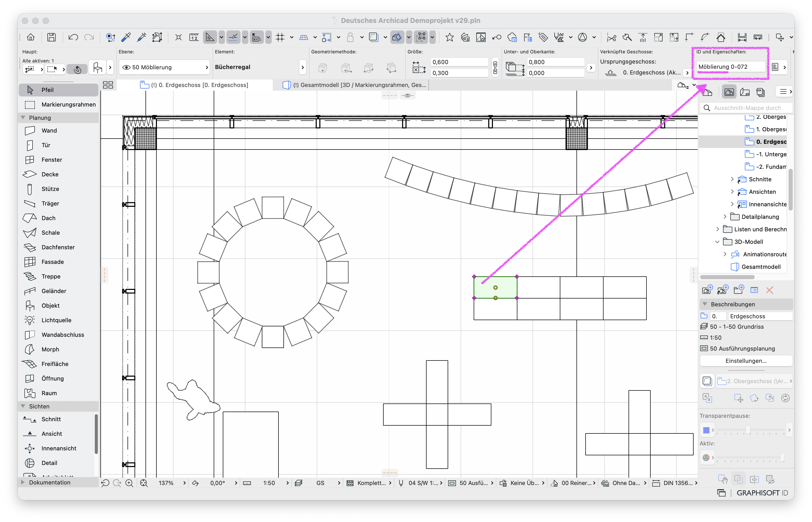This screenshot has height=522, width=812.
Task: Click the Einstellungen... button
Action: coord(746,361)
